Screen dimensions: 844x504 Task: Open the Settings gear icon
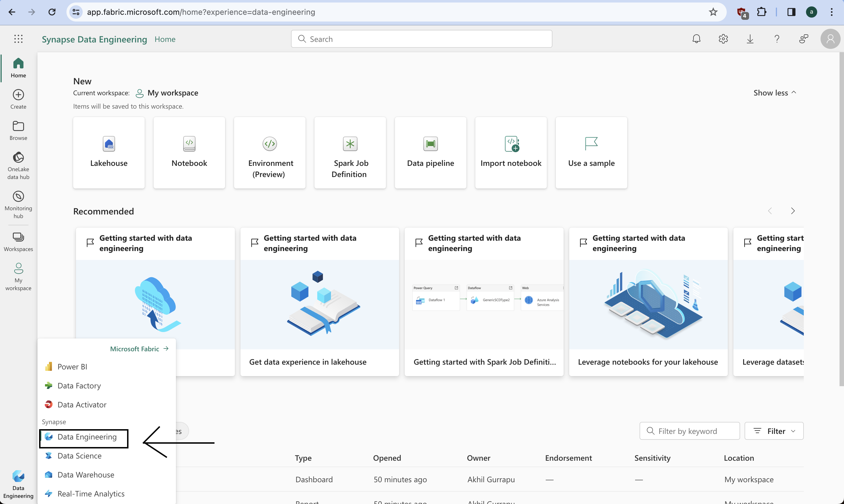pos(723,39)
